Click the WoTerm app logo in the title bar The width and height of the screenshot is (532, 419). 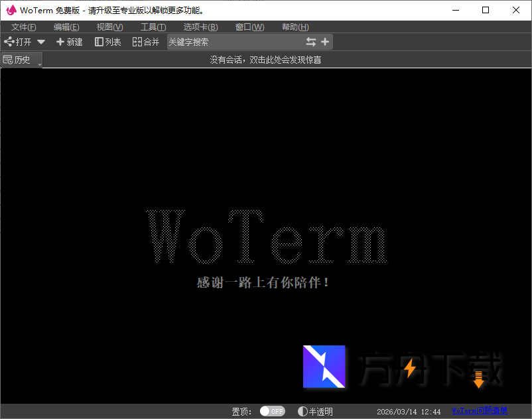[x=9, y=10]
